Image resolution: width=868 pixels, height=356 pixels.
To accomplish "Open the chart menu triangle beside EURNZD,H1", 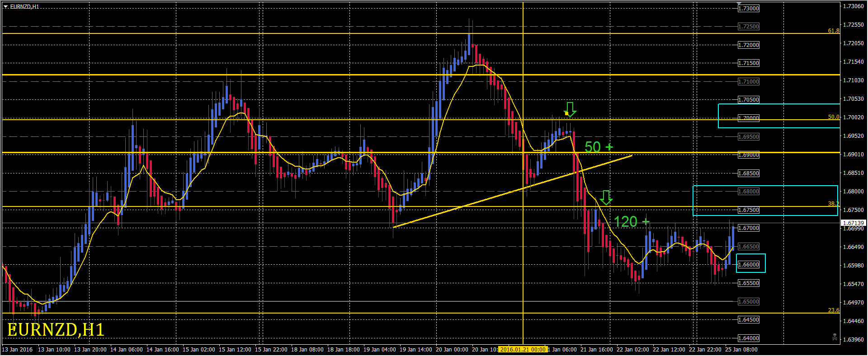I will coord(6,7).
